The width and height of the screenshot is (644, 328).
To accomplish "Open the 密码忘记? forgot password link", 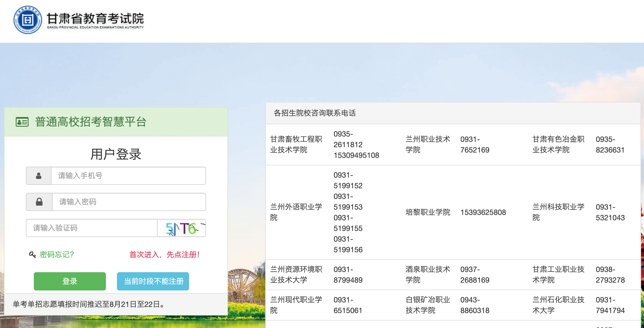I will click(x=57, y=255).
